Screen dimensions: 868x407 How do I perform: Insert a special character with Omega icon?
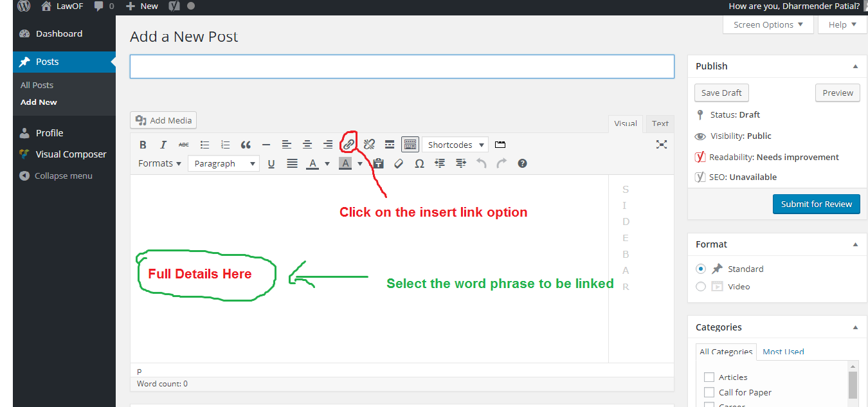(x=419, y=164)
